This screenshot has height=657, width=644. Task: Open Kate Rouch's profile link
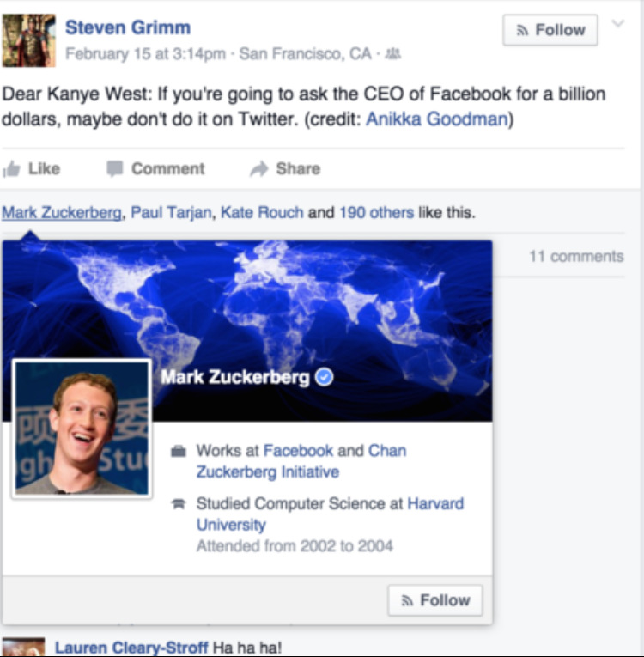[262, 212]
